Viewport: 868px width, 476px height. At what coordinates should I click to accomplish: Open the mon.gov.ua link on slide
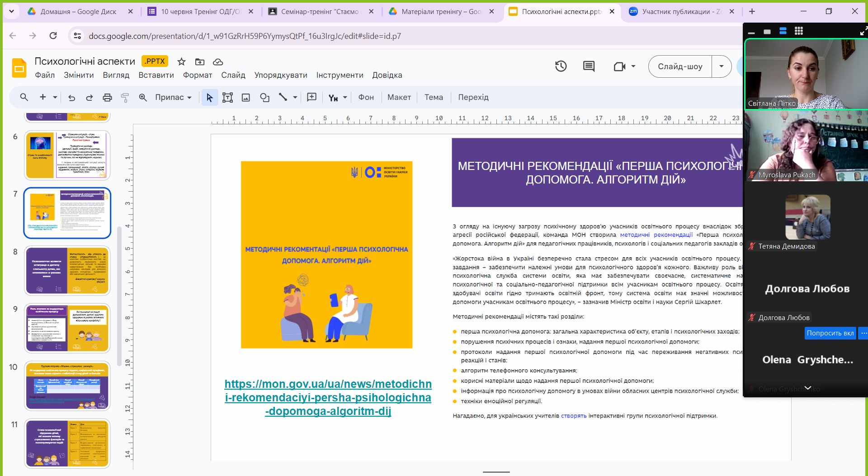(x=328, y=397)
